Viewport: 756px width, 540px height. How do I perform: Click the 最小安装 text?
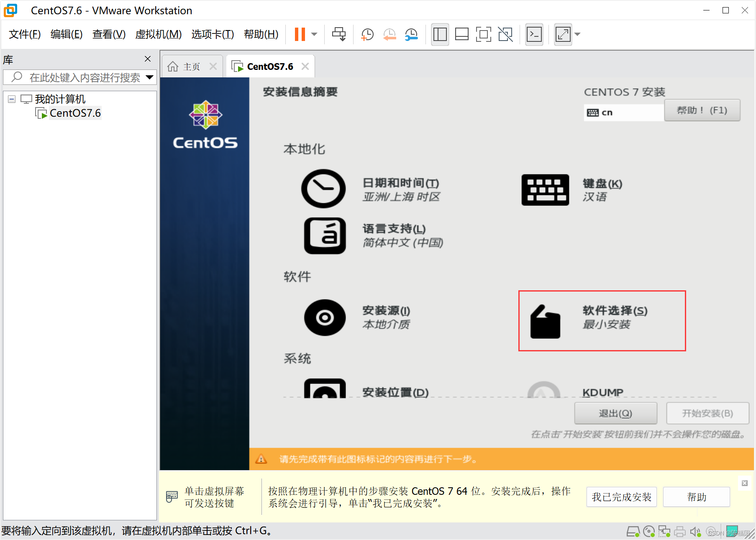[x=606, y=324]
